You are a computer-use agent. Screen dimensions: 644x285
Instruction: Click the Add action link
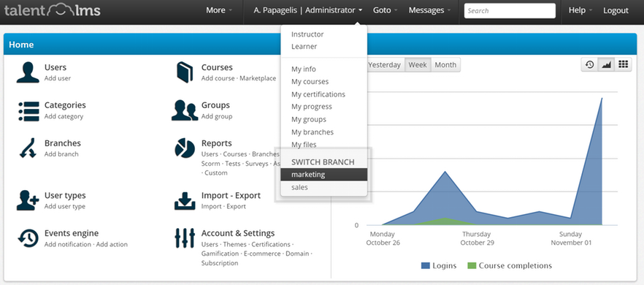tap(112, 244)
